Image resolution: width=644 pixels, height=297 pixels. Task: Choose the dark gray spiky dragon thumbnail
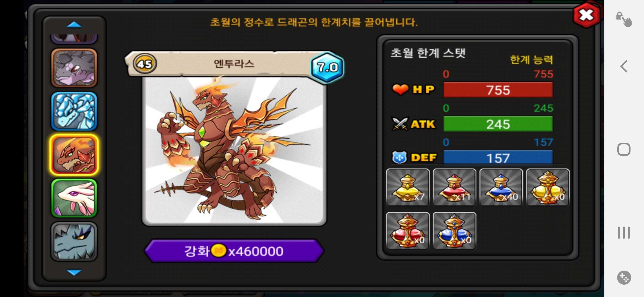click(x=74, y=241)
